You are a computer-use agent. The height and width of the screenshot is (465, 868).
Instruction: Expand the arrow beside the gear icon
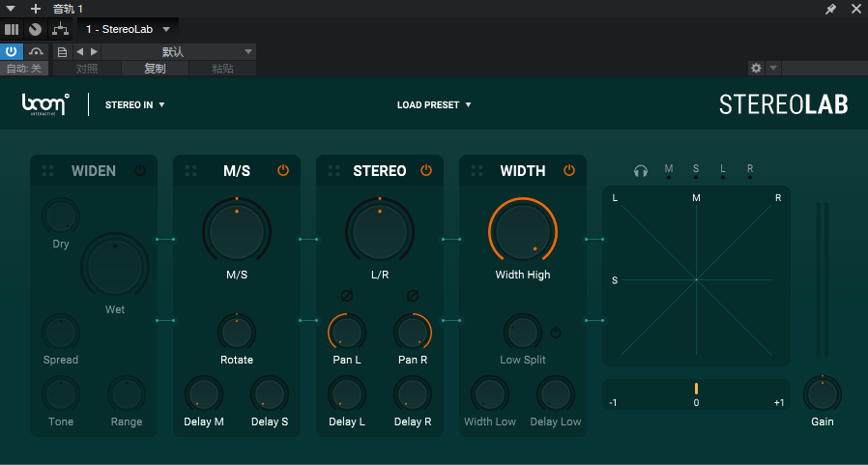coord(773,68)
